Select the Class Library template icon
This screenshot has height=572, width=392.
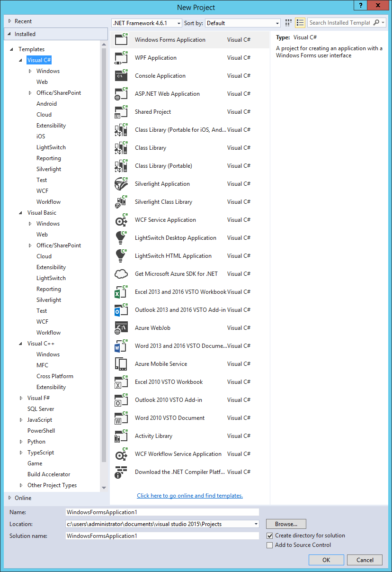click(x=121, y=148)
